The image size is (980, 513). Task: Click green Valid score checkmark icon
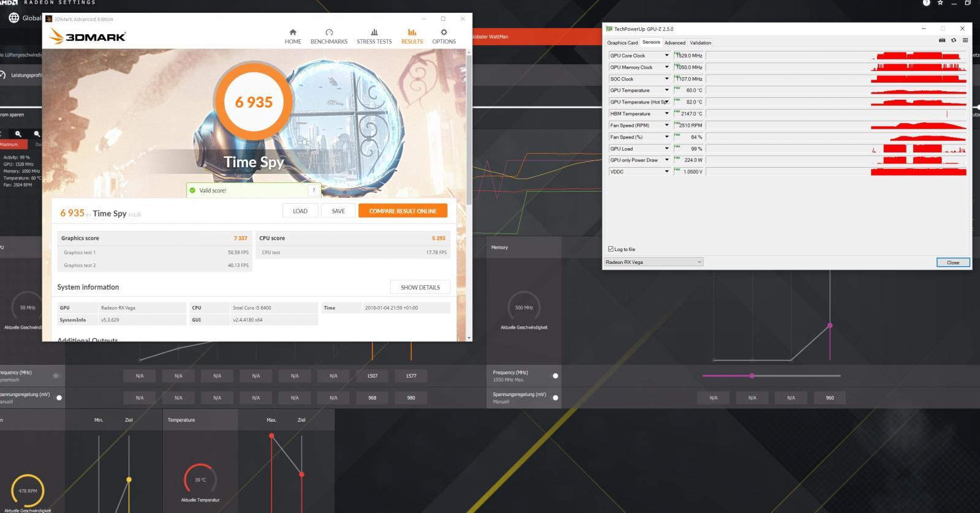(x=192, y=190)
